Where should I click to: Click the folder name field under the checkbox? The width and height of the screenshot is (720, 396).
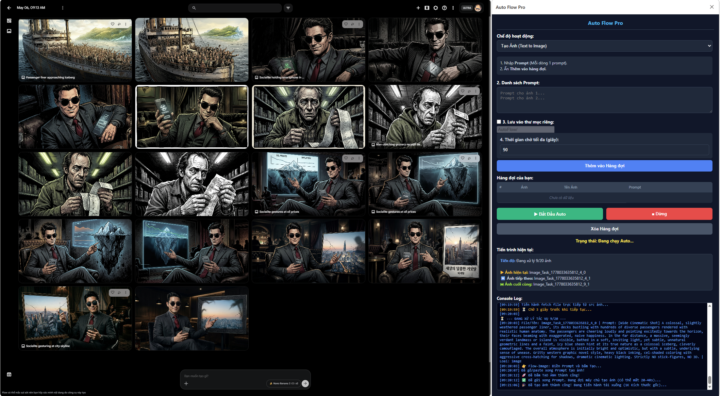point(525,130)
